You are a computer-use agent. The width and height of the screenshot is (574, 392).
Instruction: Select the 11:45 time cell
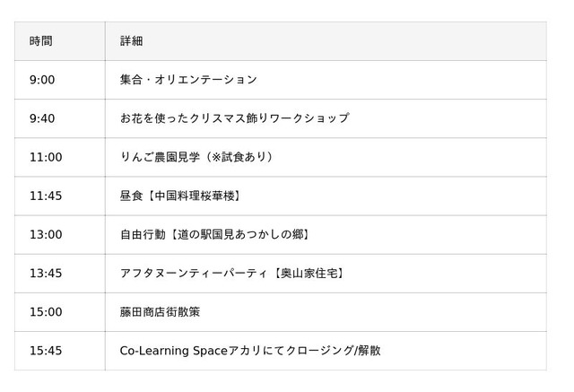click(x=46, y=196)
